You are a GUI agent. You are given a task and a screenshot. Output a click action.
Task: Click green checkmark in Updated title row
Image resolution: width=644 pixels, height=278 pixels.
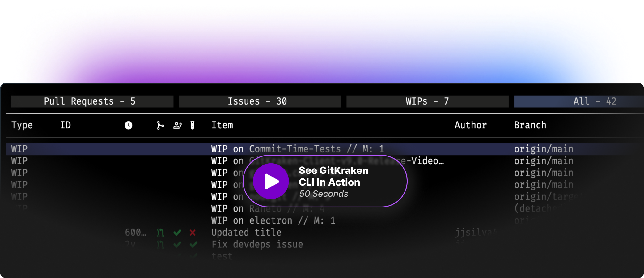[177, 233]
